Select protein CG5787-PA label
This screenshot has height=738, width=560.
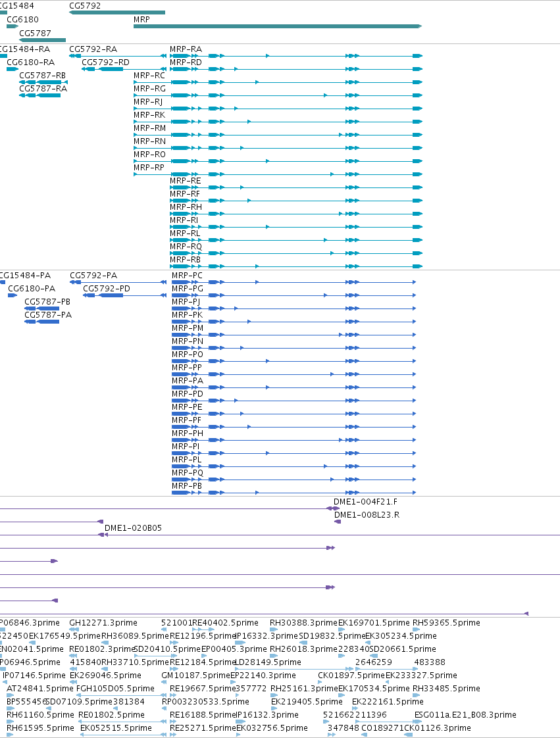(48, 315)
